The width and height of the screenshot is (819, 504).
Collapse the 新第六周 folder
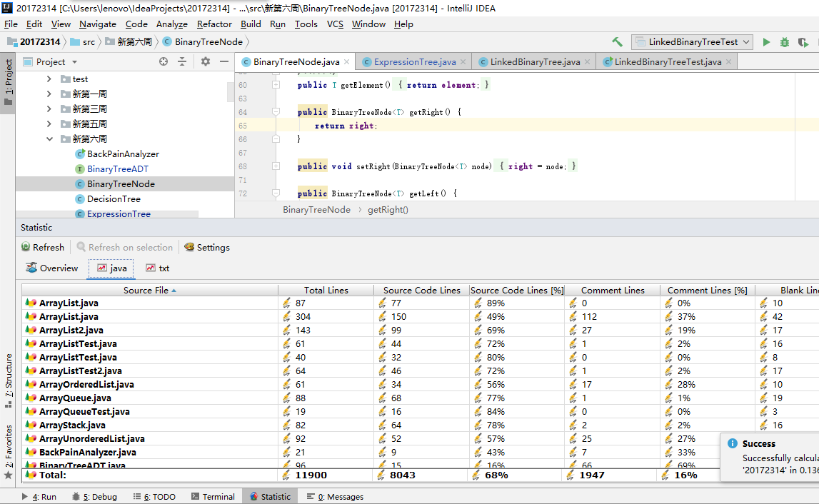(49, 139)
